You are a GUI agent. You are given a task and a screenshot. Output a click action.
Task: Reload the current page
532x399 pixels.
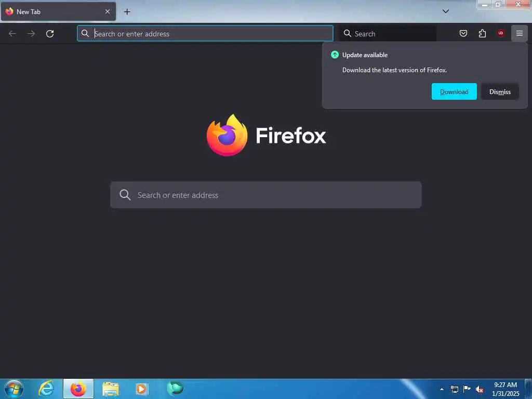click(x=50, y=34)
